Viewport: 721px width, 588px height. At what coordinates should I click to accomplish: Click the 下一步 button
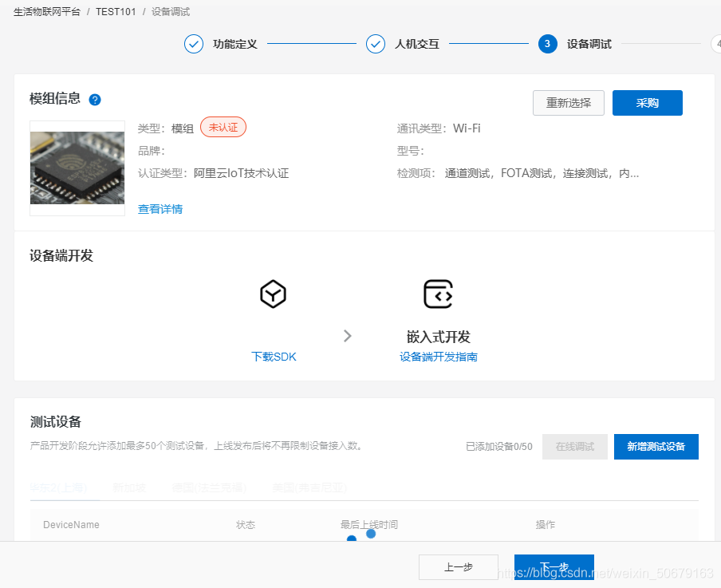(x=554, y=567)
